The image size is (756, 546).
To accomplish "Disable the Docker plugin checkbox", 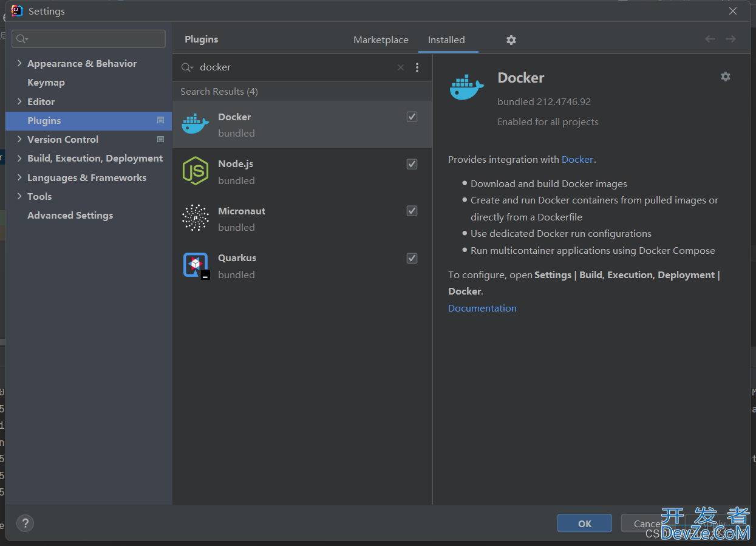I will (412, 117).
